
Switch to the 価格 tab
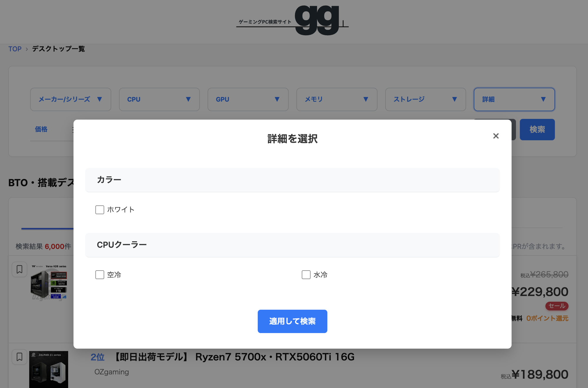pyautogui.click(x=41, y=129)
